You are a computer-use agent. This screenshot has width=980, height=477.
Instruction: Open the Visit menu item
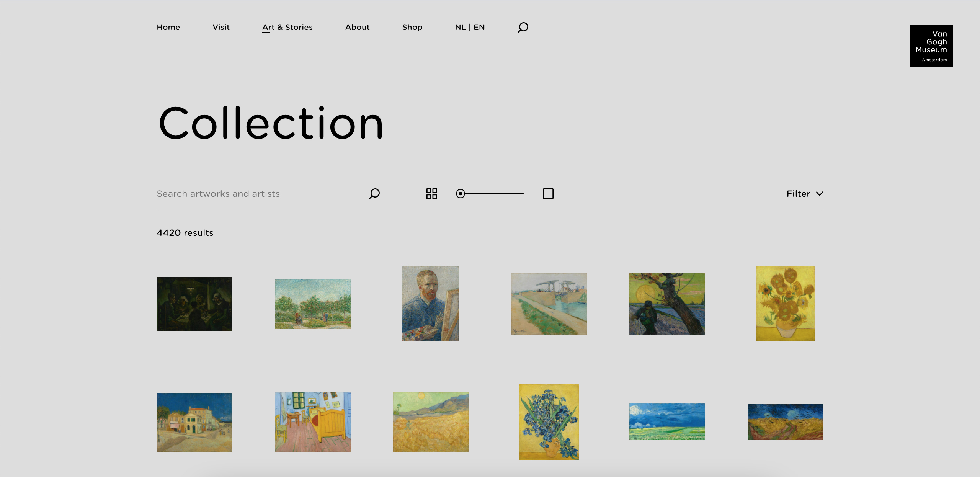[221, 27]
